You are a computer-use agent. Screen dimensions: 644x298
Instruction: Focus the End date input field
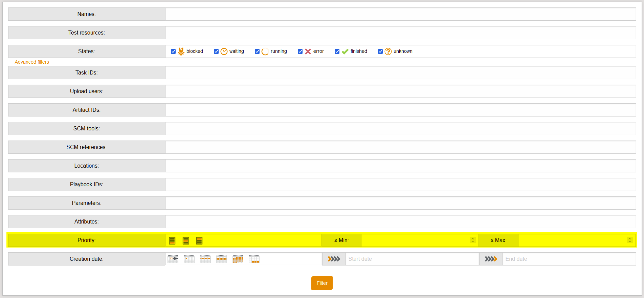tap(569, 259)
